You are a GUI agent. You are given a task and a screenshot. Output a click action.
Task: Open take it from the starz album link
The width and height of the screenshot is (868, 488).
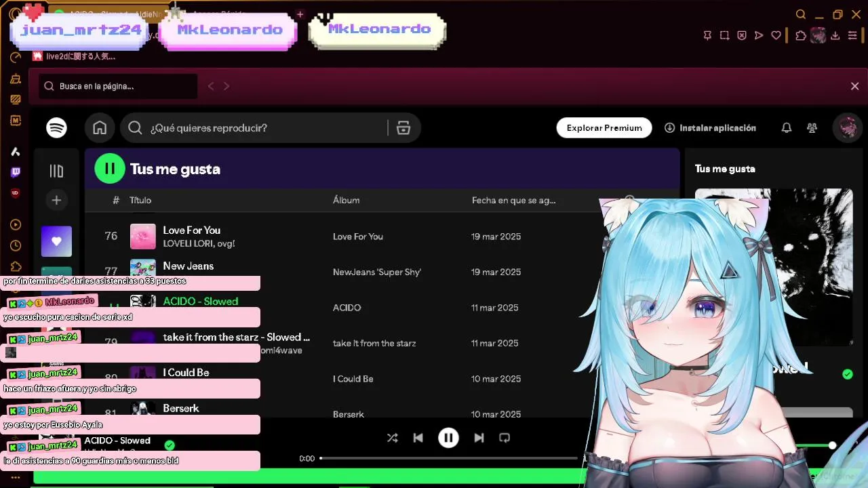click(374, 343)
